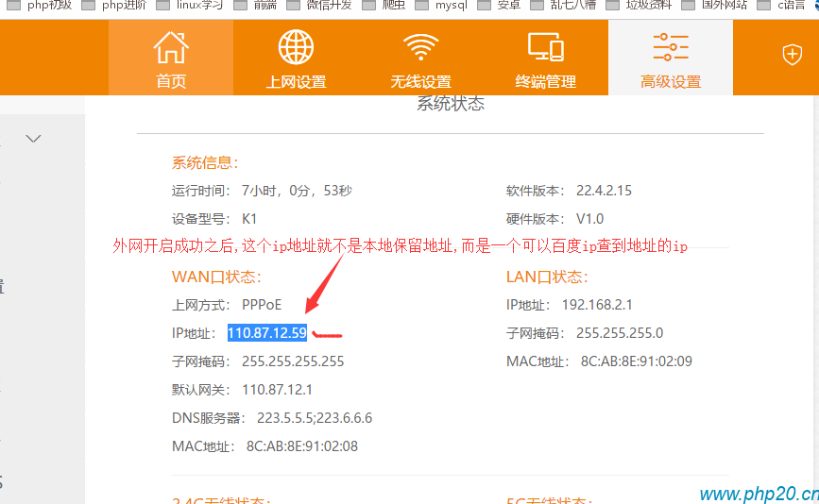Click the WAN口状态 section heading
Image resolution: width=819 pixels, height=504 pixels.
(216, 277)
